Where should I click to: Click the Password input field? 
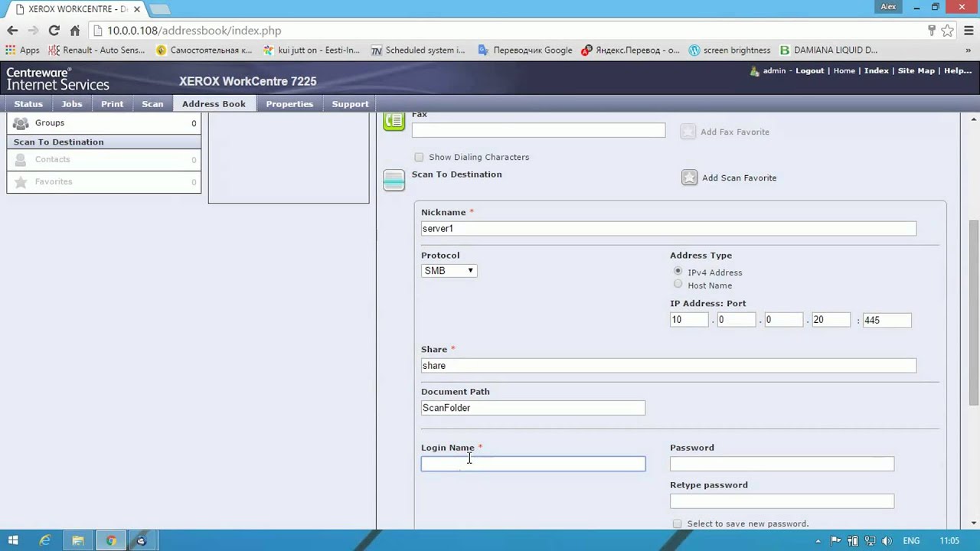coord(782,464)
